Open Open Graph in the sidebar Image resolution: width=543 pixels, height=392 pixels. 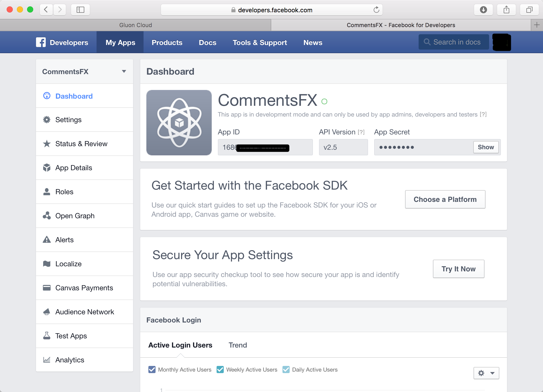(85, 216)
